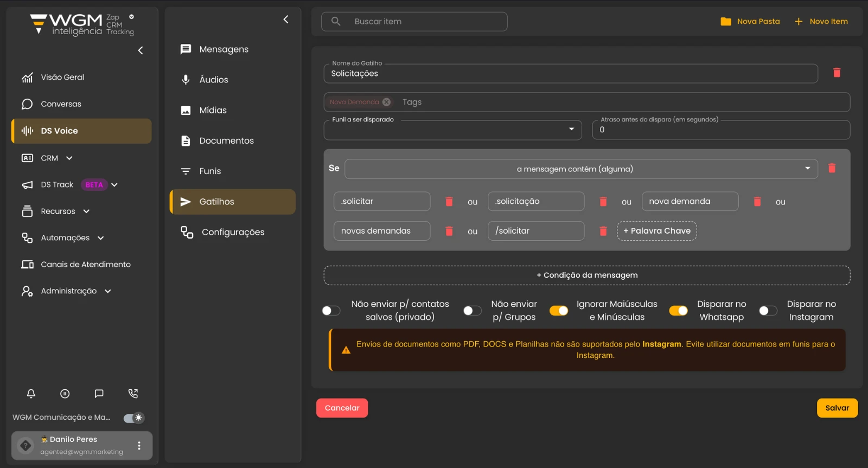Open the user options three-dot menu

139,445
